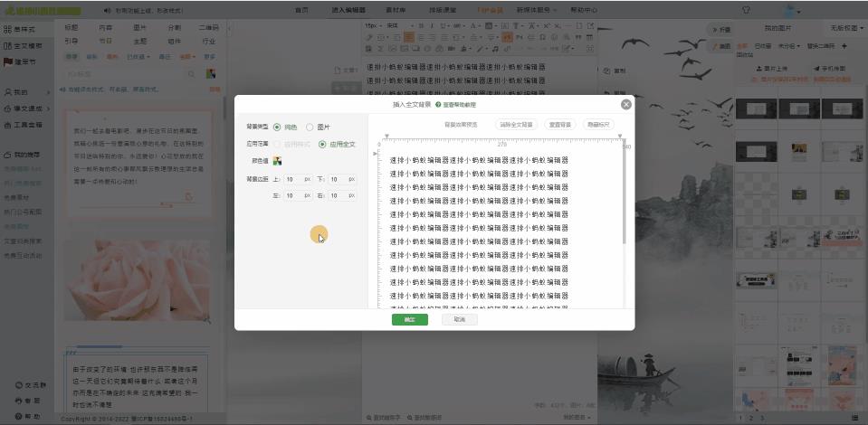
Task: Close the 插入全文背景 dialog with X icon
Action: [x=625, y=104]
